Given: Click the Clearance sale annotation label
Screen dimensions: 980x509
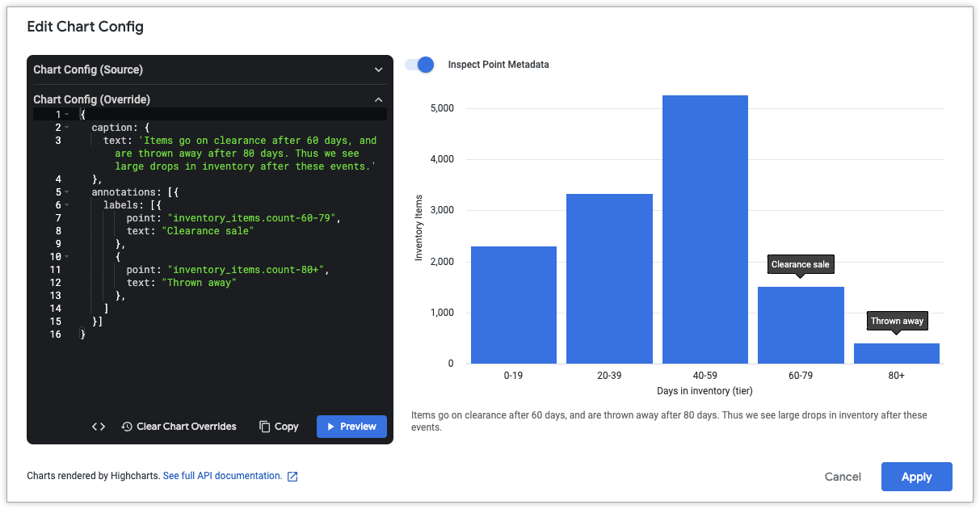Looking at the screenshot, I should pyautogui.click(x=800, y=264).
